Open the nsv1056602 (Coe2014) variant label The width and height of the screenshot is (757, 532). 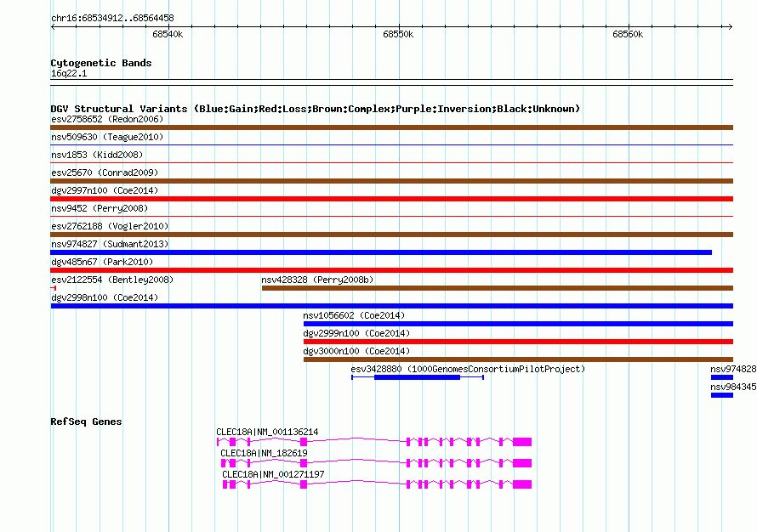(x=354, y=315)
